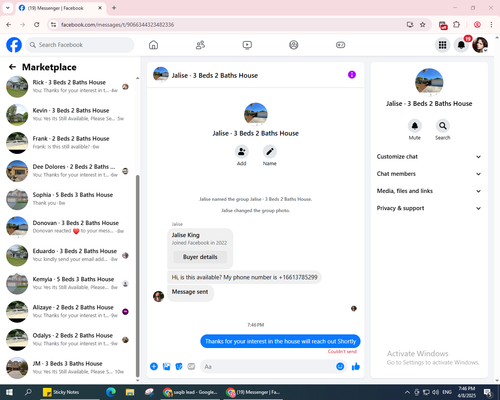500x400 pixels.
Task: Show hidden system tray icons chevron
Action: click(407, 392)
